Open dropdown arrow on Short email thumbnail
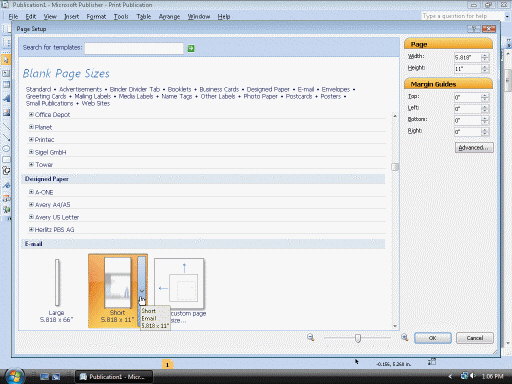The height and width of the screenshot is (384, 512). [142, 291]
